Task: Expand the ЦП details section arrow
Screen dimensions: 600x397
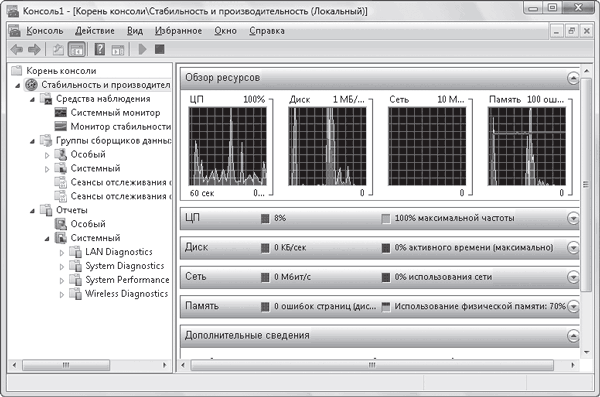Action: point(573,218)
